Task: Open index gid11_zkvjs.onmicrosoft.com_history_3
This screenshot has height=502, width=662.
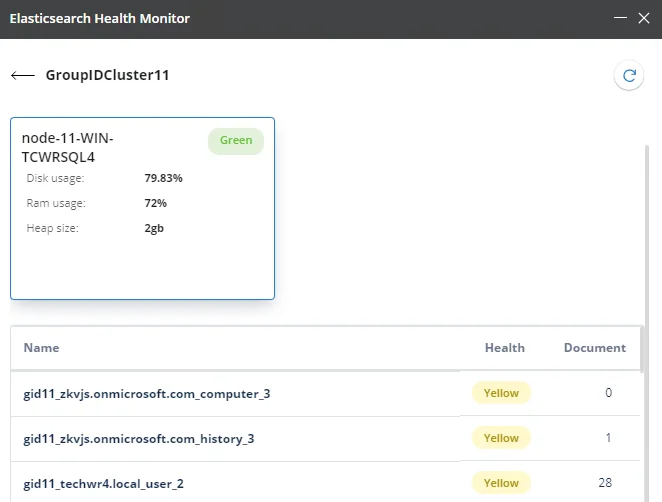Action: (x=139, y=439)
